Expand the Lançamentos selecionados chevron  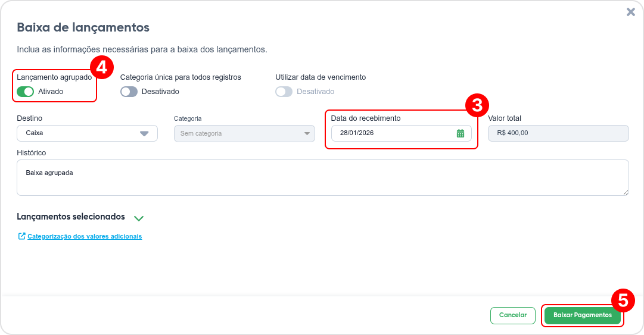139,218
